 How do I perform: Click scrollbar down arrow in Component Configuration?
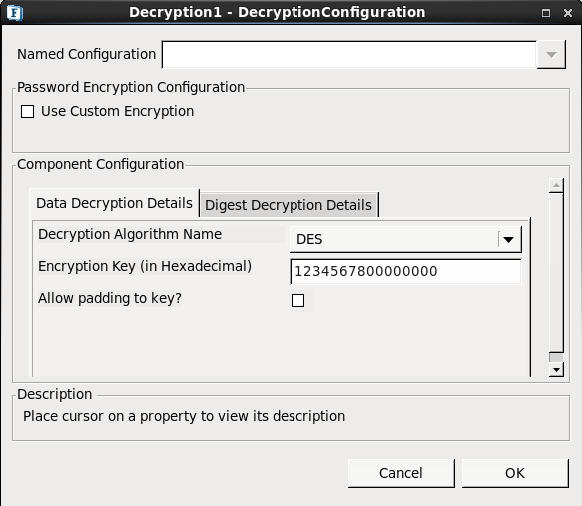pyautogui.click(x=556, y=369)
